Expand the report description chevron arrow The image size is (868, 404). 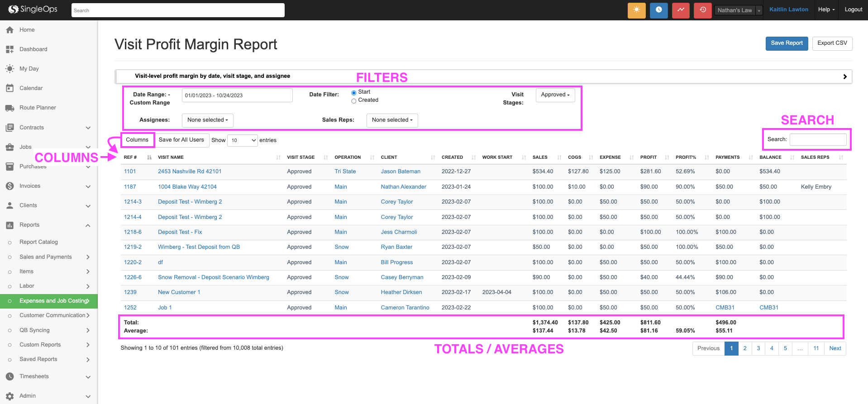point(844,76)
